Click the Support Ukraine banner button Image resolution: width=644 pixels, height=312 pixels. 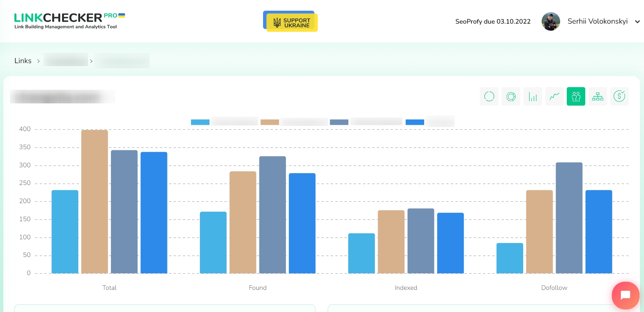(x=290, y=22)
